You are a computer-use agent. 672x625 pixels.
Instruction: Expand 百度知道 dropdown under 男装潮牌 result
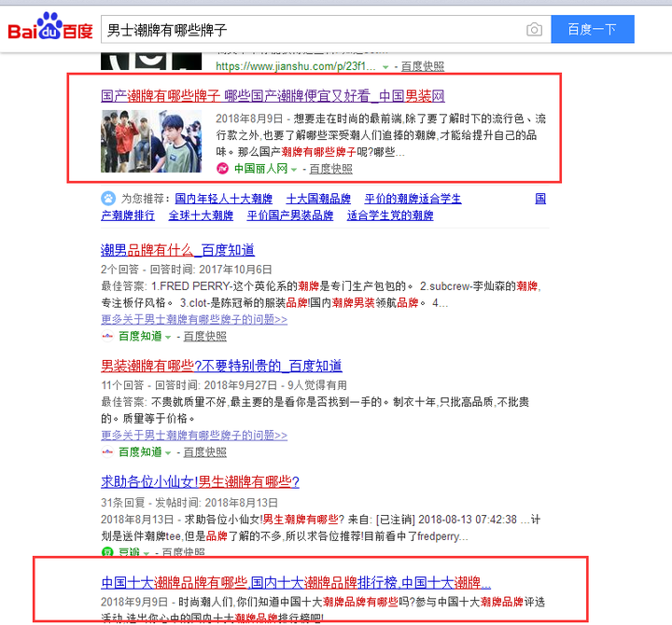point(168,453)
